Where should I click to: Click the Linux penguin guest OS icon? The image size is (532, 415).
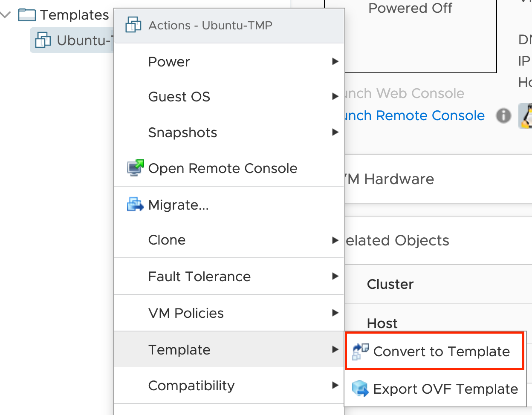(526, 115)
